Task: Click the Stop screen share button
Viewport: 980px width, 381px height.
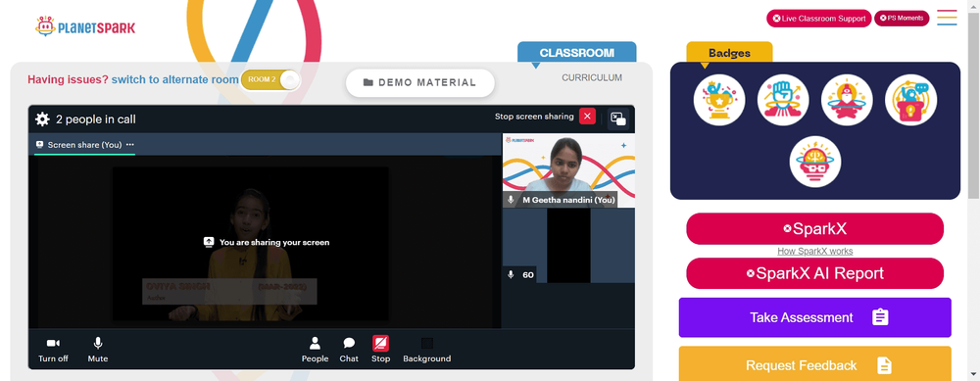Action: coord(380,350)
